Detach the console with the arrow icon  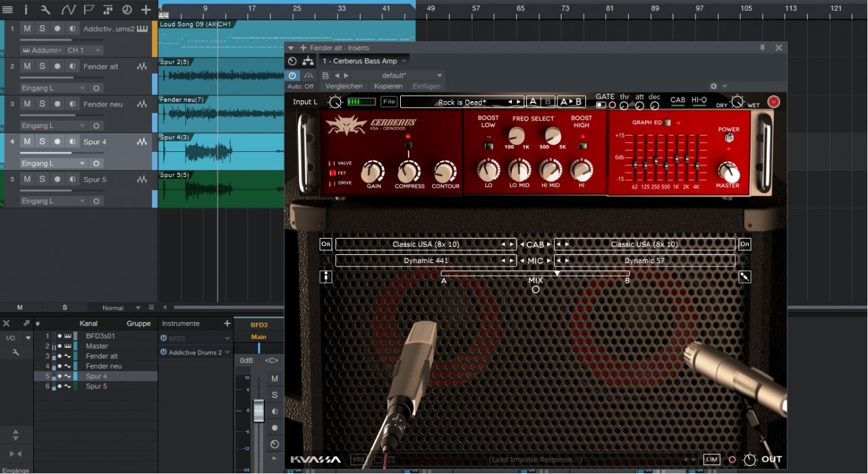[x=26, y=323]
